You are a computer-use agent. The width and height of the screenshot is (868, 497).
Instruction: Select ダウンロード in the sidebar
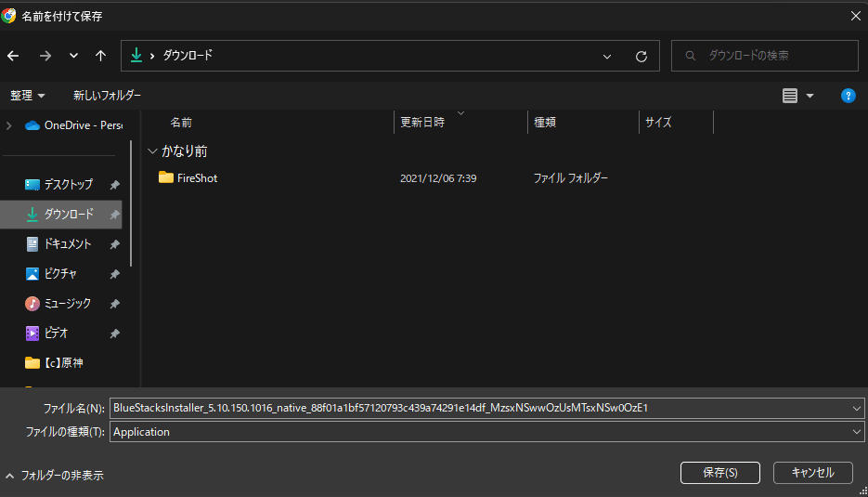62,214
